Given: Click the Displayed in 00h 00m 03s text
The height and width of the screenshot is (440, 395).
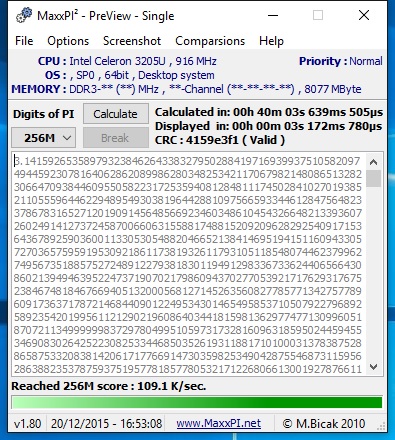Looking at the screenshot, I should click(269, 126).
